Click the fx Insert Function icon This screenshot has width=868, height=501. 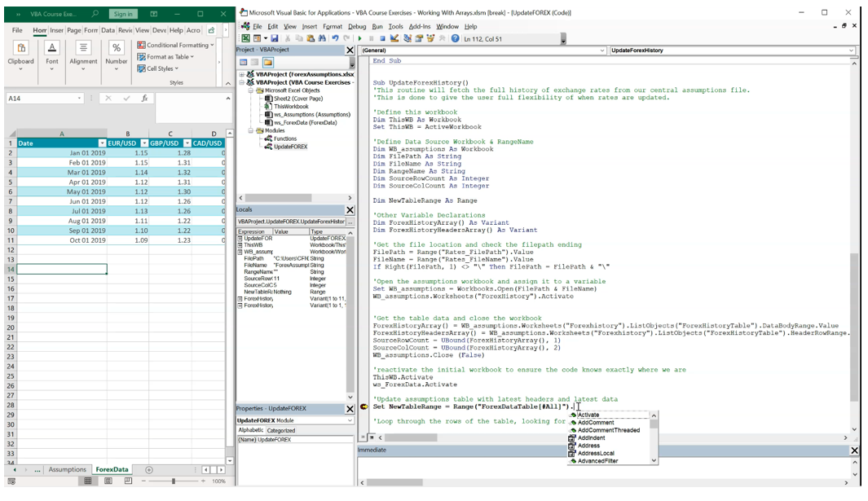tap(144, 98)
